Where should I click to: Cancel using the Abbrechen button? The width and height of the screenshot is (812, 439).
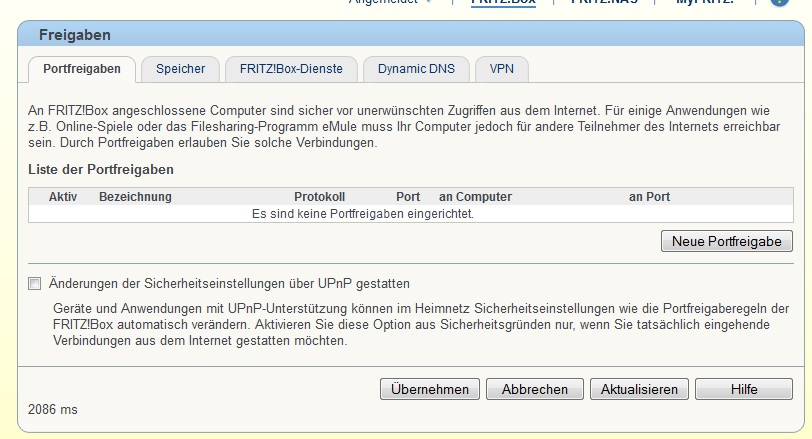(534, 389)
